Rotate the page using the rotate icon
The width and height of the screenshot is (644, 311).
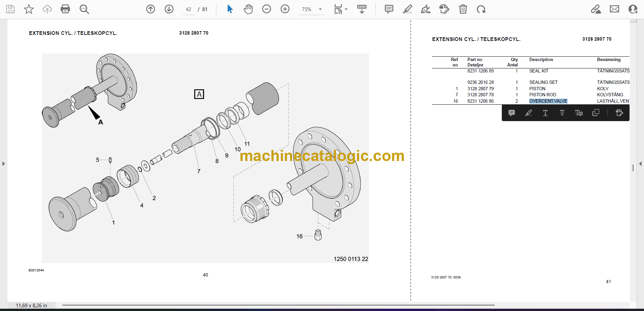point(481,9)
